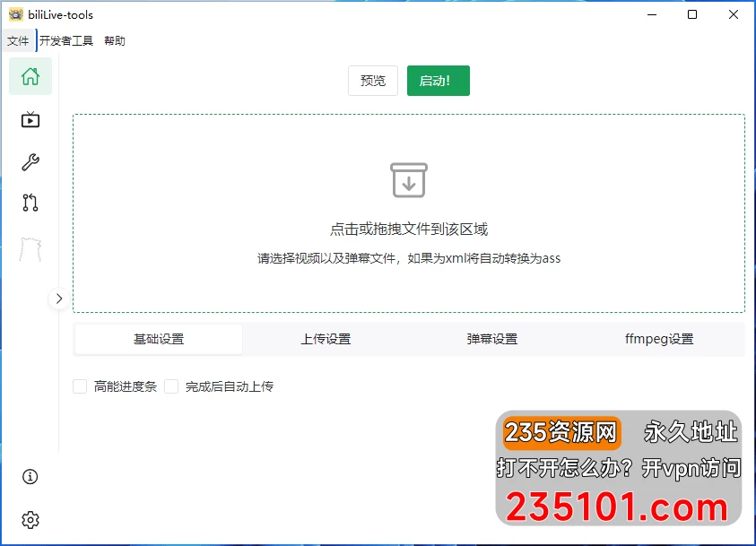Expand the sidebar using the chevron arrow
The width and height of the screenshot is (756, 546).
click(58, 299)
